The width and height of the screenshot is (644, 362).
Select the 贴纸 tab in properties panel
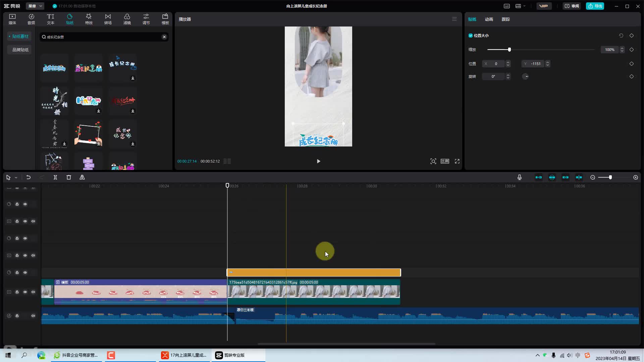click(472, 19)
